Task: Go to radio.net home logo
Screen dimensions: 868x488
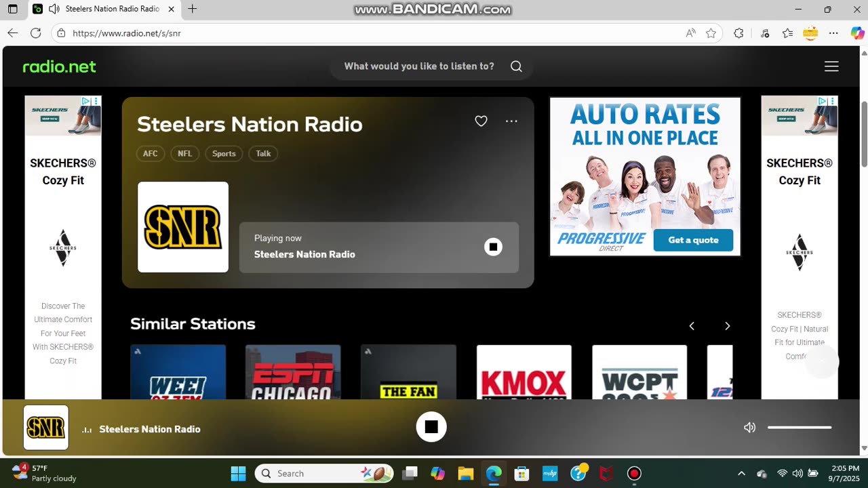Action: 60,66
